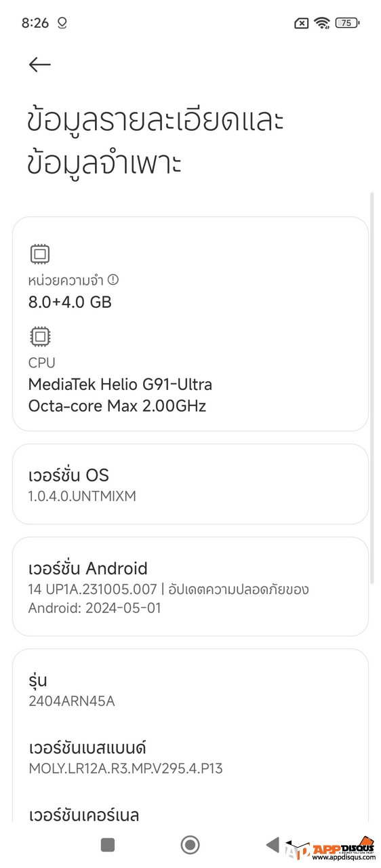Tap the 8.0+4.0 GB memory value
The width and height of the screenshot is (381, 868).
(70, 302)
